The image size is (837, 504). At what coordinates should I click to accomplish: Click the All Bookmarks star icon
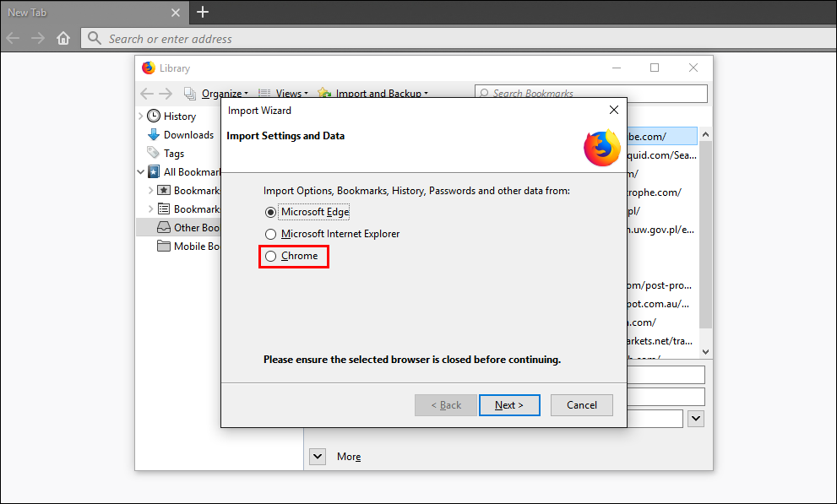click(154, 171)
